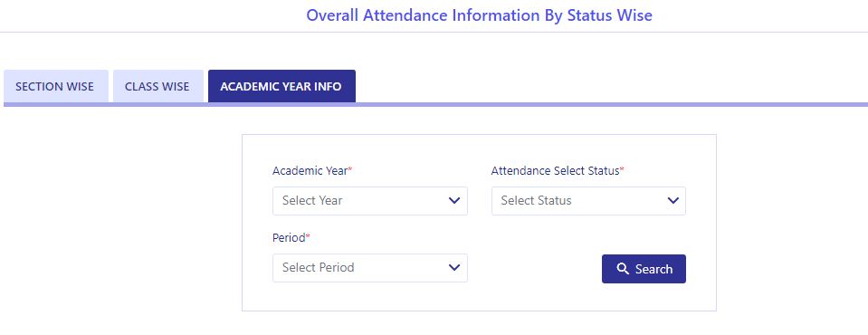The height and width of the screenshot is (335, 868).
Task: Click the 'Select Period' placeholder text
Action: click(x=319, y=267)
